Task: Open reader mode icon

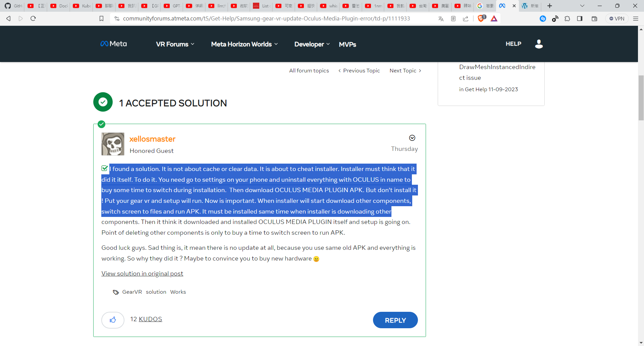Action: (x=453, y=19)
